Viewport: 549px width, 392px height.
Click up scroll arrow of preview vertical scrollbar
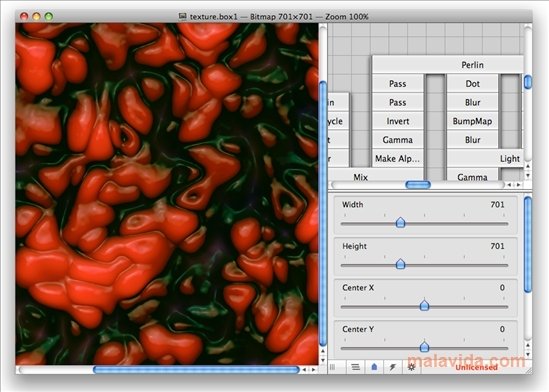(x=323, y=351)
